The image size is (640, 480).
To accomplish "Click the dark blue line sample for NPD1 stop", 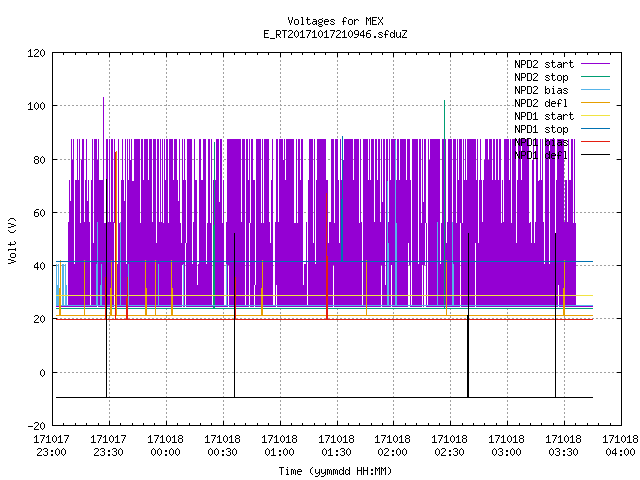I will click(595, 129).
